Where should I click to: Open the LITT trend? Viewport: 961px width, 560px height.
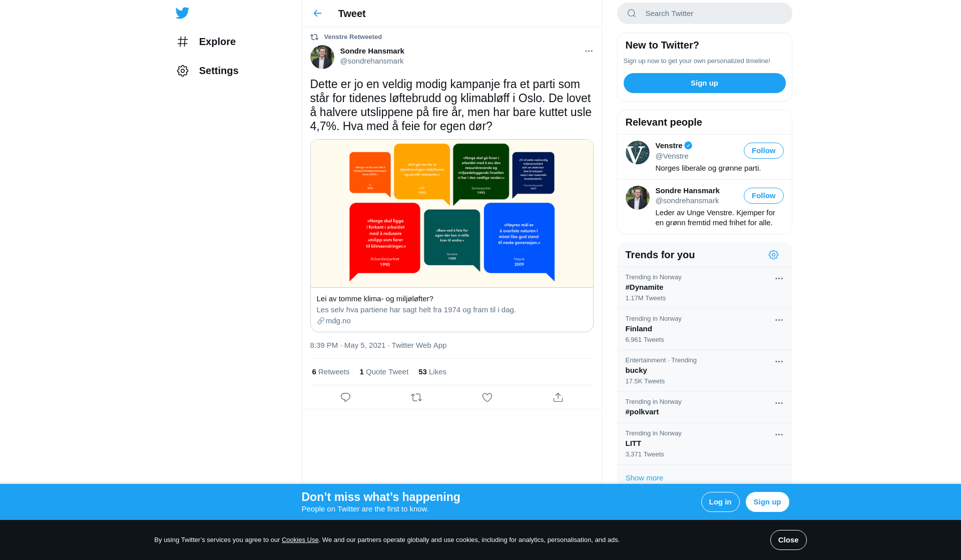pos(704,444)
